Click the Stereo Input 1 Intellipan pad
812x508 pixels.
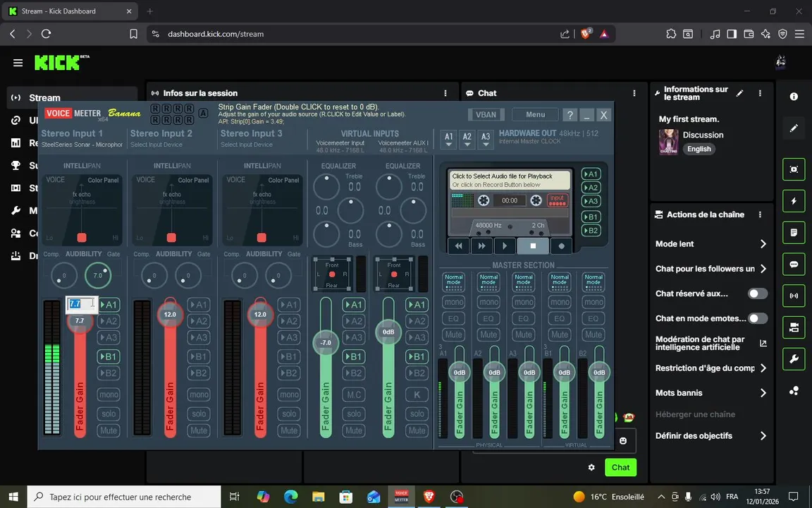(82, 210)
